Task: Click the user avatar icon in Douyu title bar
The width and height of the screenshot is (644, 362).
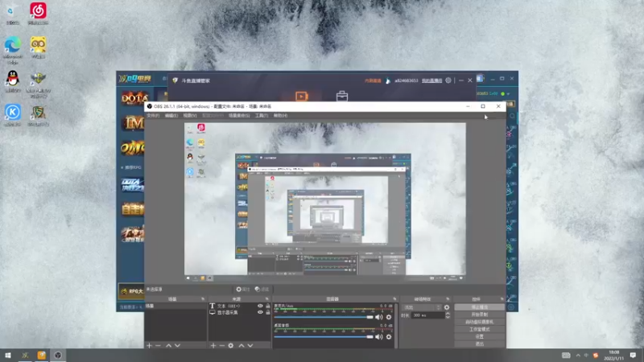Action: [388, 80]
